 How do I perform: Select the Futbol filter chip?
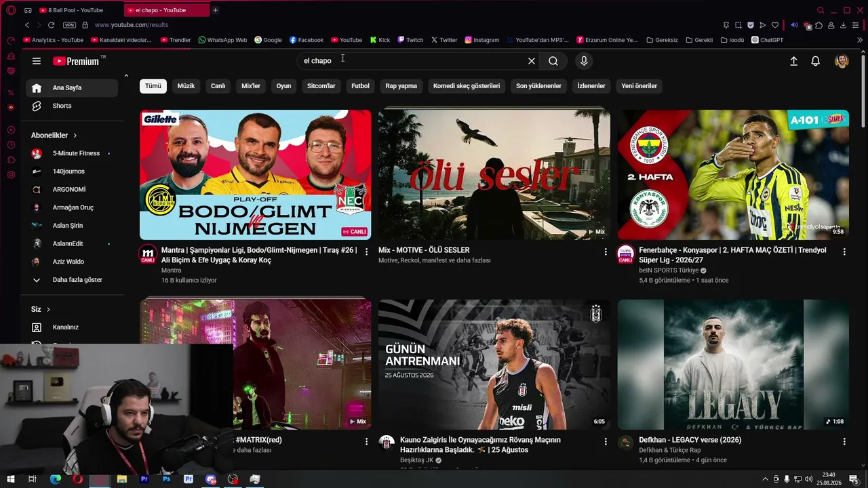tap(360, 86)
